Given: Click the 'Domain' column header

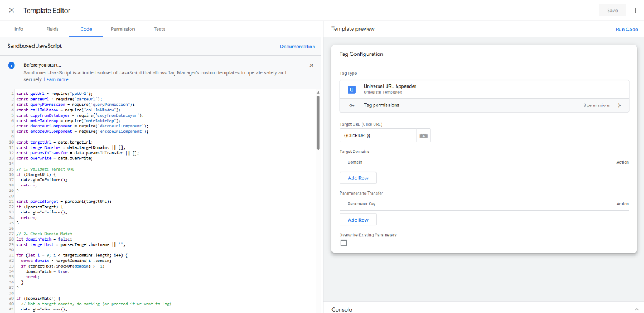Looking at the screenshot, I should point(355,162).
